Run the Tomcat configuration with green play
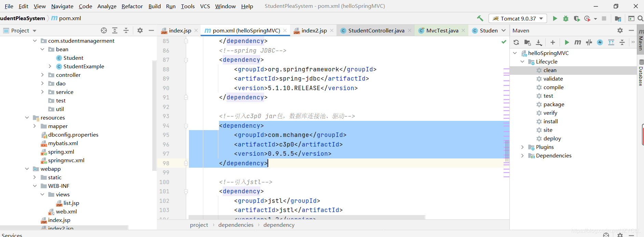Viewport: 644px width, 237px height. tap(555, 18)
